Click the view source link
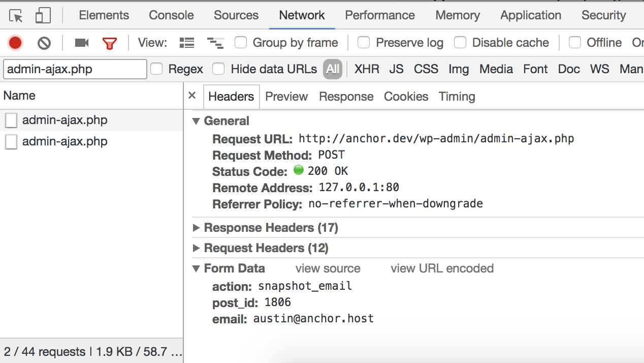 point(328,268)
